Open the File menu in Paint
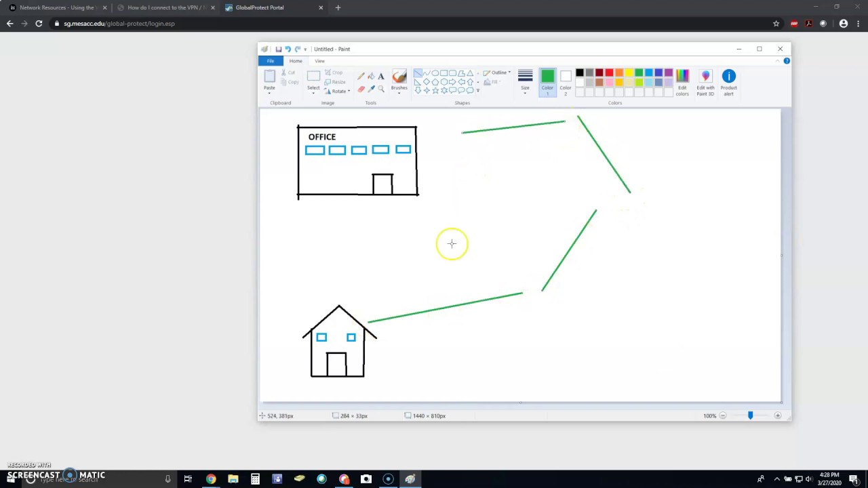 tap(271, 61)
